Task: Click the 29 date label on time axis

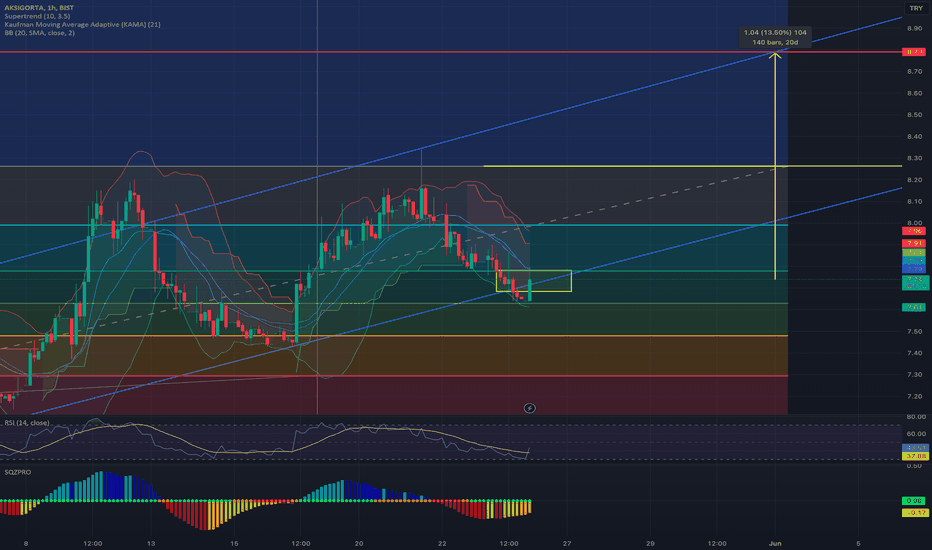Action: (650, 543)
